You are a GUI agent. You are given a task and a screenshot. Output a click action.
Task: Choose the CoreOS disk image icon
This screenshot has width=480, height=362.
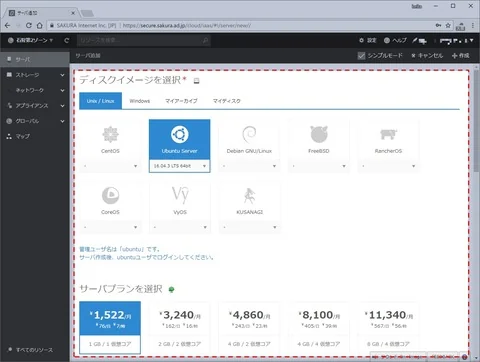(110, 195)
